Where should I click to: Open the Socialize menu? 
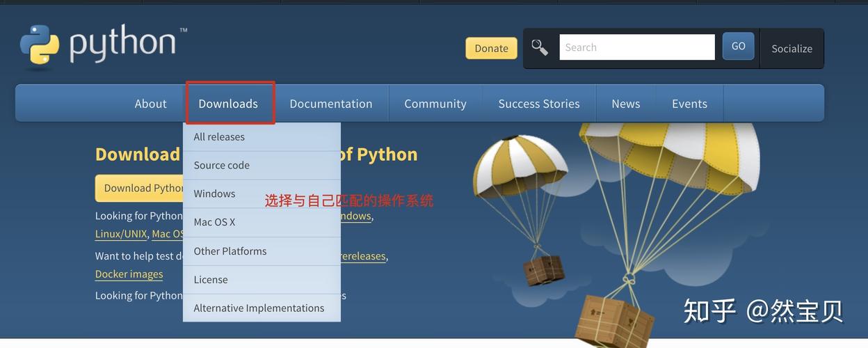pos(791,48)
